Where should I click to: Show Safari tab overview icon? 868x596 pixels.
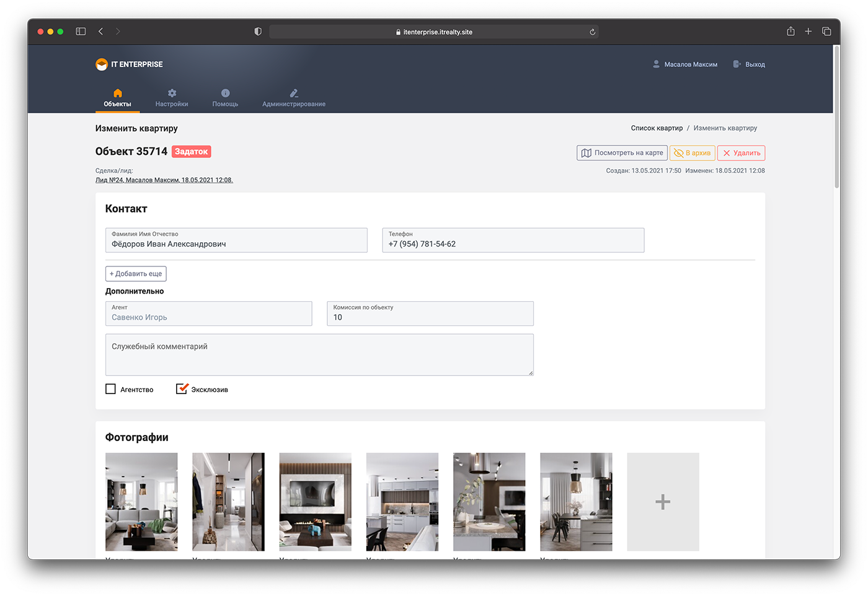coord(826,32)
